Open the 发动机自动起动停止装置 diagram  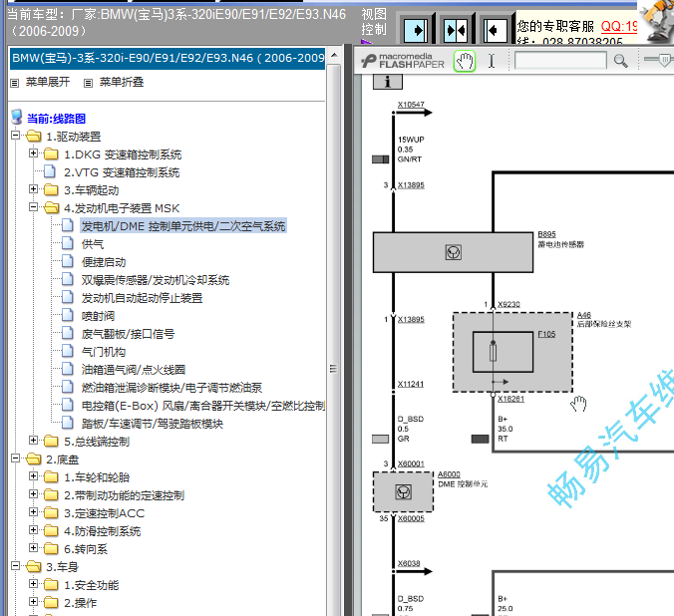(143, 298)
